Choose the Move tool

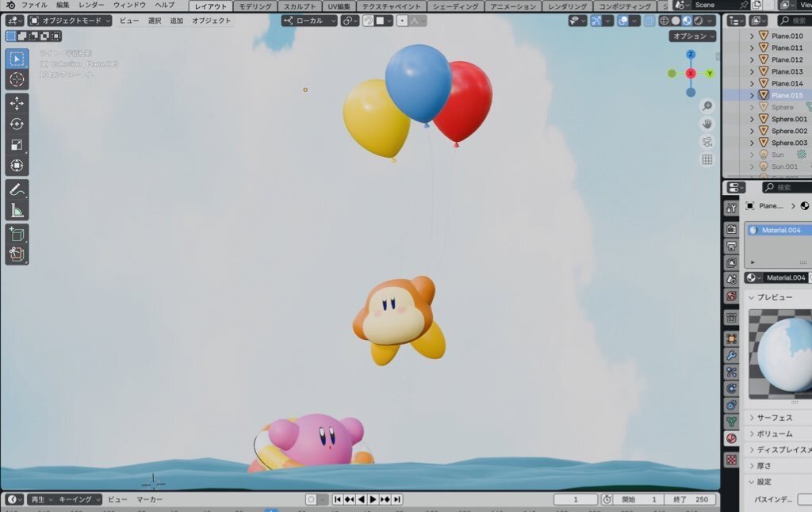click(17, 103)
